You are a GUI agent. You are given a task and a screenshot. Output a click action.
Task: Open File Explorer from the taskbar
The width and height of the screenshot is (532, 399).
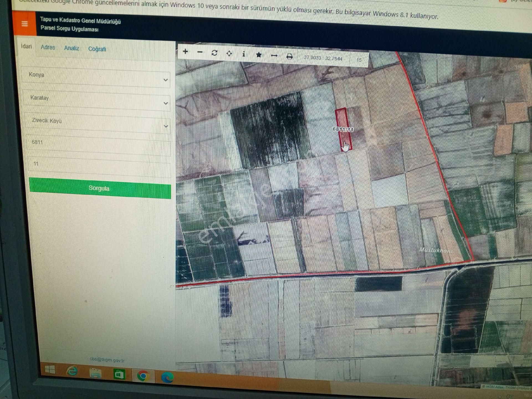tap(95, 373)
